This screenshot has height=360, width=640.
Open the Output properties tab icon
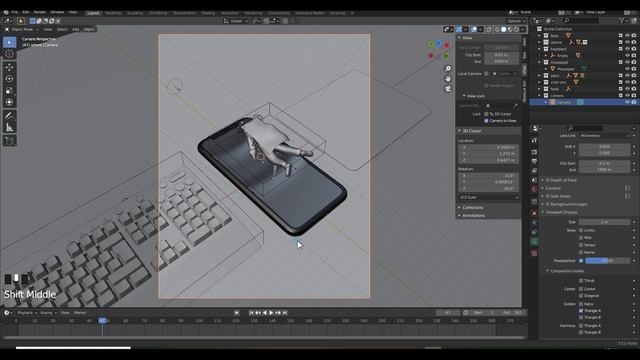tap(534, 161)
